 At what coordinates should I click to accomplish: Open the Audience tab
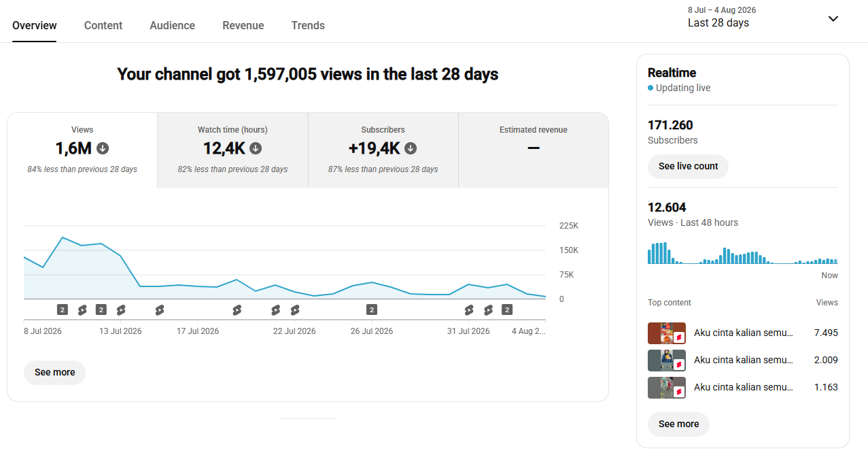click(x=173, y=25)
